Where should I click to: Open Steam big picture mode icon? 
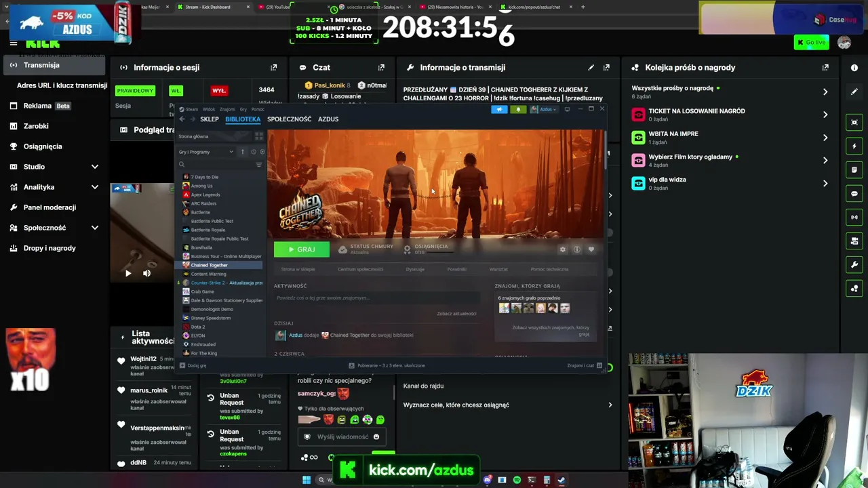pyautogui.click(x=567, y=109)
